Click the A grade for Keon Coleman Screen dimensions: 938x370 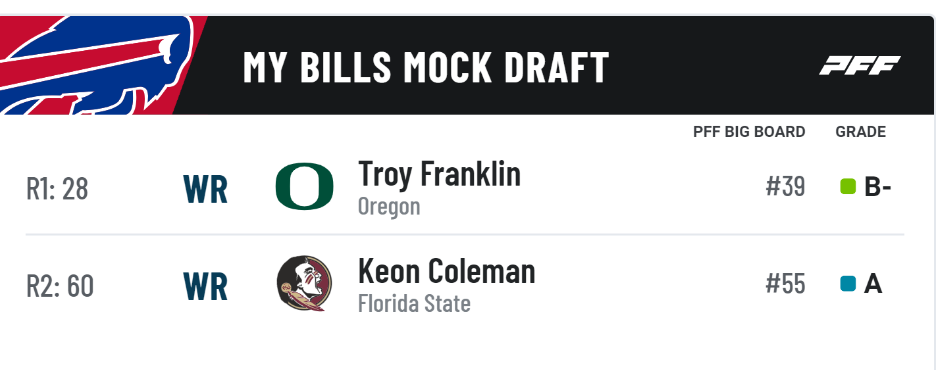[x=873, y=285]
